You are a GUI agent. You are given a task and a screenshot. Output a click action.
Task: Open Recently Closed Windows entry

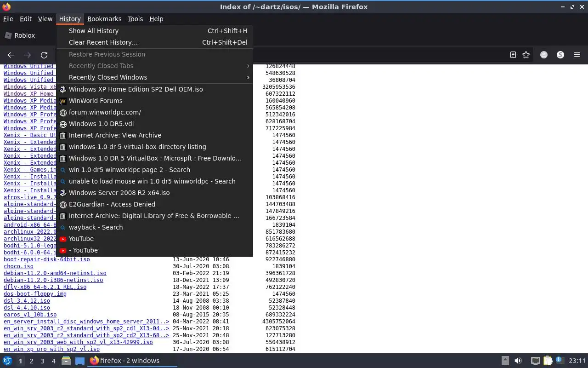point(154,77)
